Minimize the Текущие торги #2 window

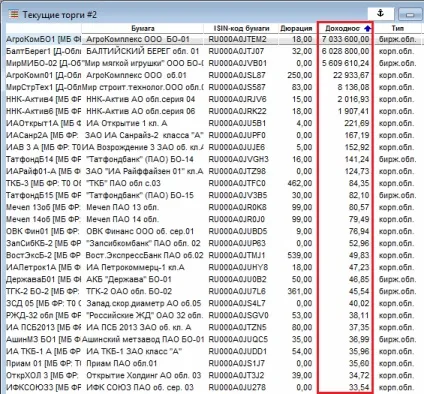click(x=410, y=14)
